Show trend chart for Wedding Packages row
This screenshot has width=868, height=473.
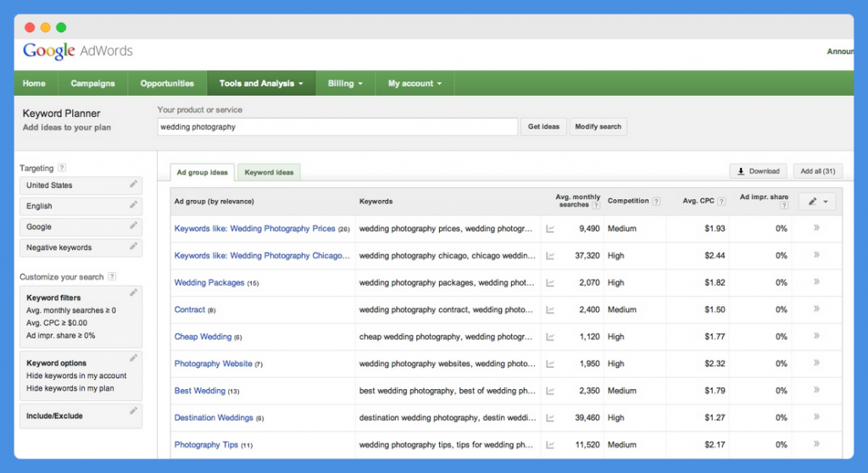click(x=550, y=283)
